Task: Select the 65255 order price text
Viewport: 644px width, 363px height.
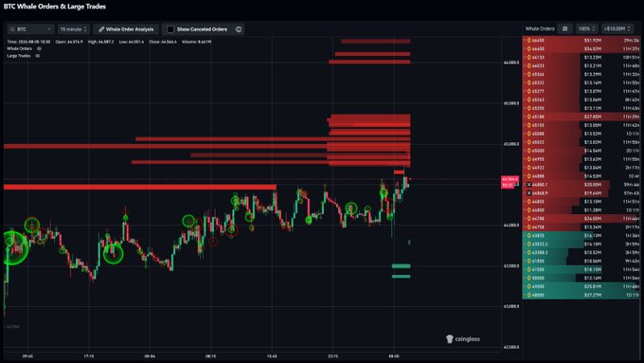Action: [x=538, y=108]
